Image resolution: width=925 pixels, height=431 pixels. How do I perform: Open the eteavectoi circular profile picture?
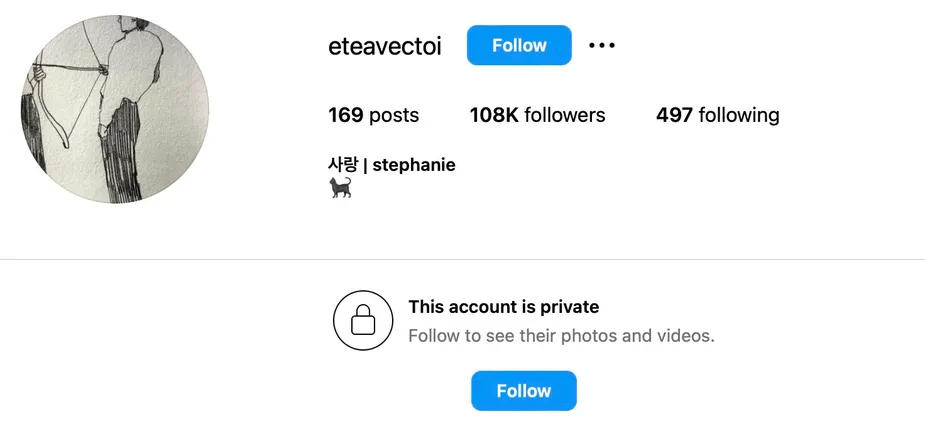(x=114, y=110)
